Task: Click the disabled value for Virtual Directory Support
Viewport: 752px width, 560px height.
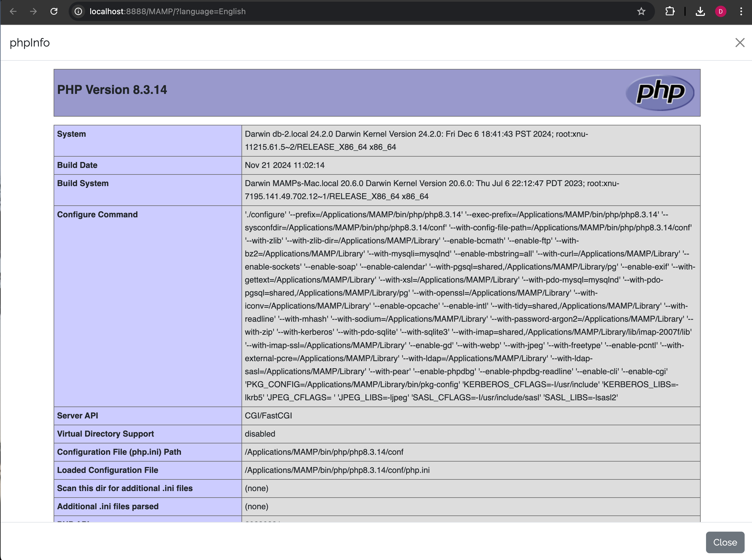Action: [x=260, y=434]
